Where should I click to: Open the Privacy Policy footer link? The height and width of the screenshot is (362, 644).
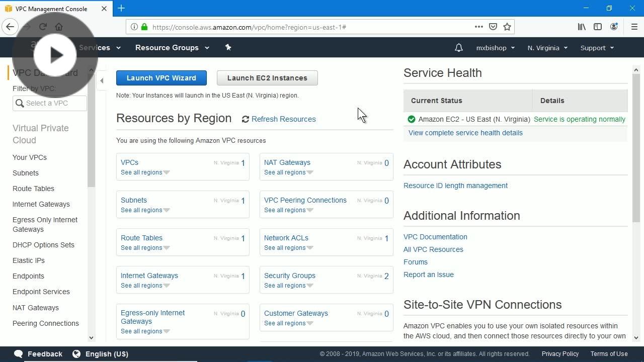point(560,354)
